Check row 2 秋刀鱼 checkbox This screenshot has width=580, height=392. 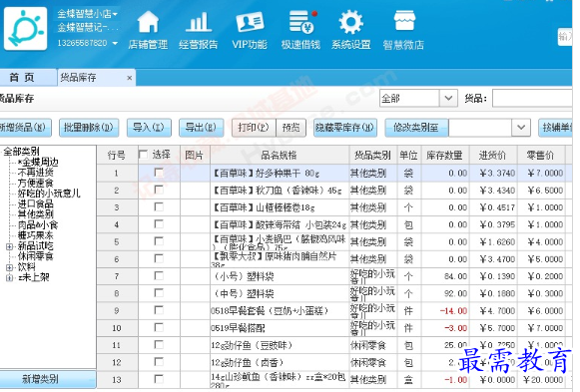(159, 190)
